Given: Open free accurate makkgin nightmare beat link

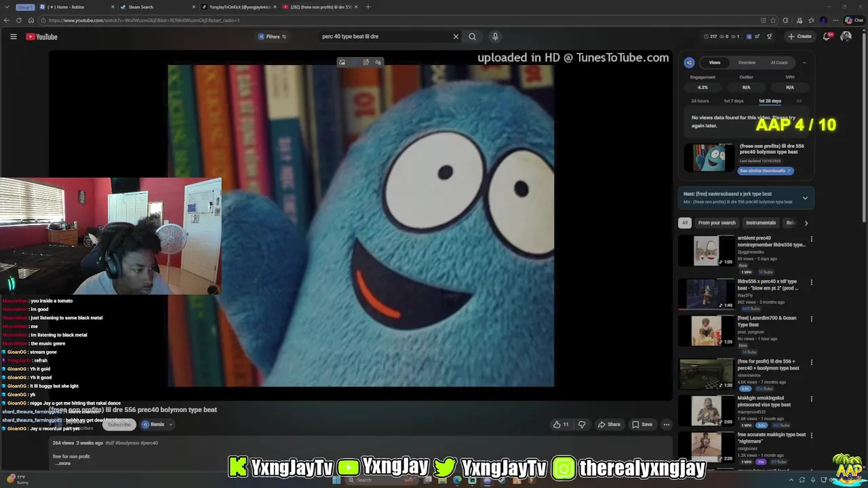Looking at the screenshot, I should (772, 438).
